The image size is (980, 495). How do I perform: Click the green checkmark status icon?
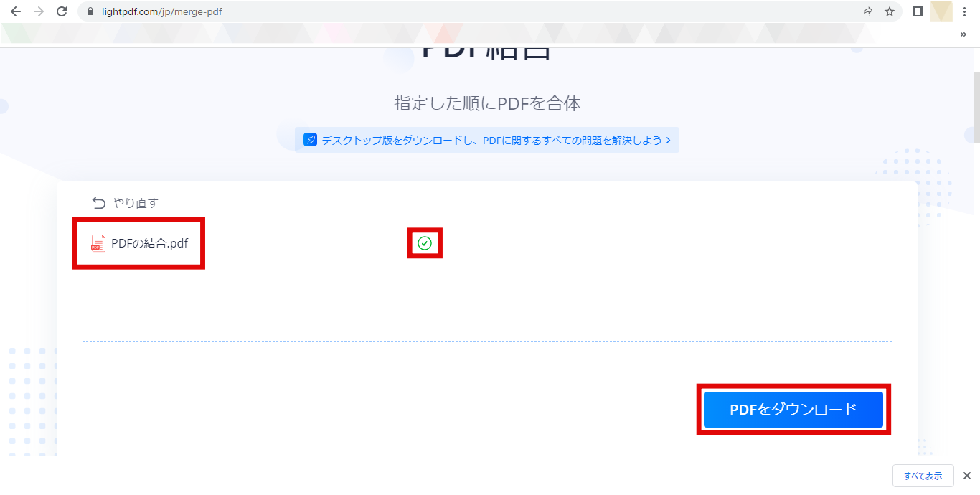point(425,243)
